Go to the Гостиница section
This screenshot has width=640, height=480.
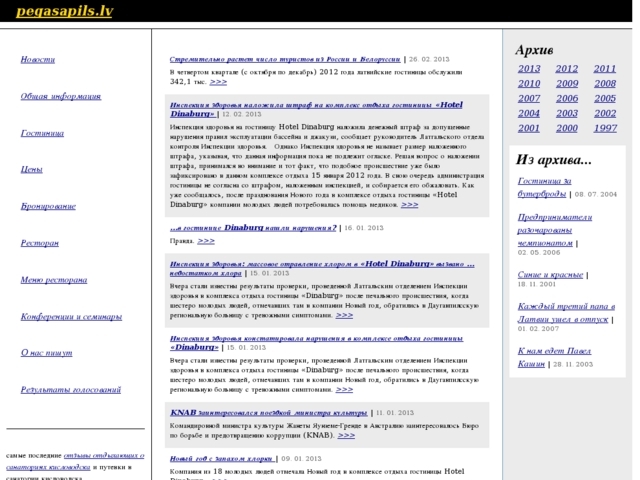click(42, 132)
